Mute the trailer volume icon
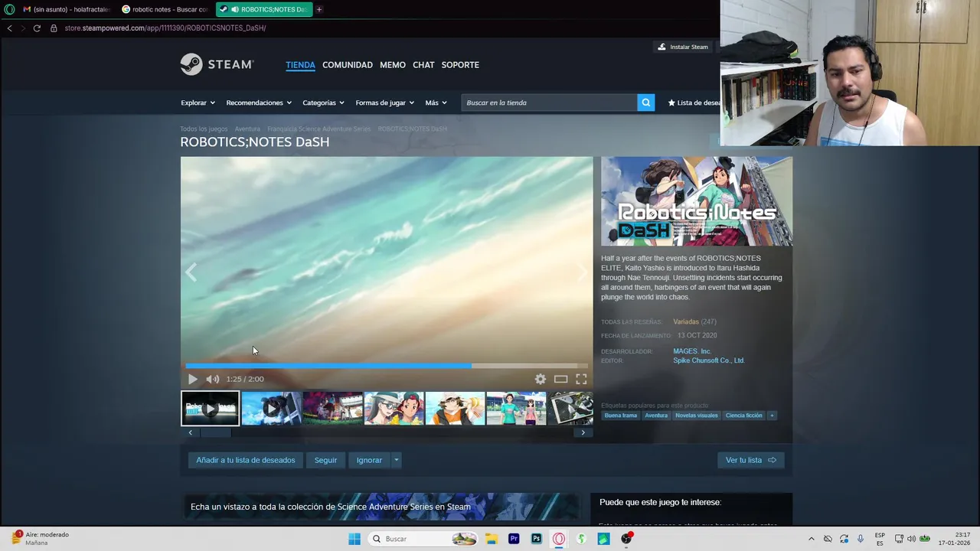The width and height of the screenshot is (980, 551). [212, 379]
